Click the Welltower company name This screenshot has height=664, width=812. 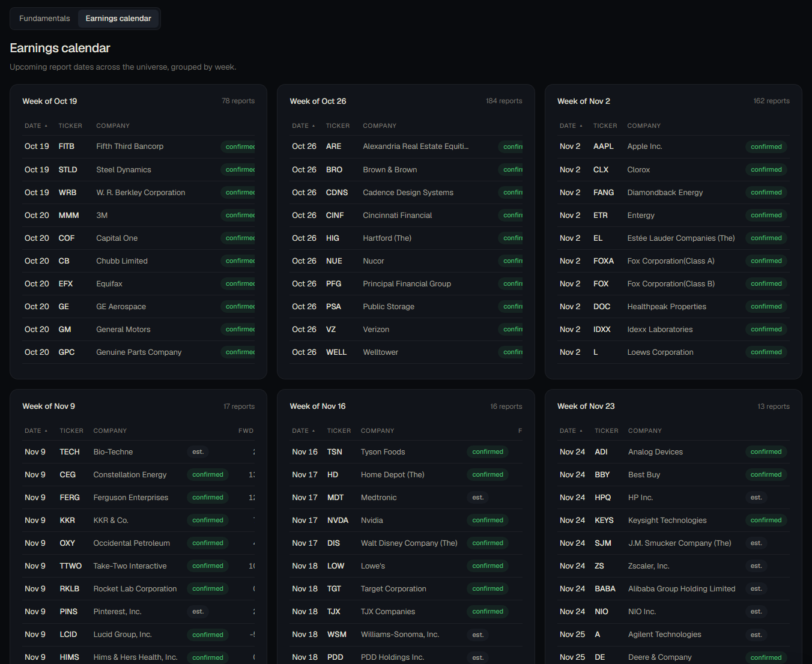point(381,352)
